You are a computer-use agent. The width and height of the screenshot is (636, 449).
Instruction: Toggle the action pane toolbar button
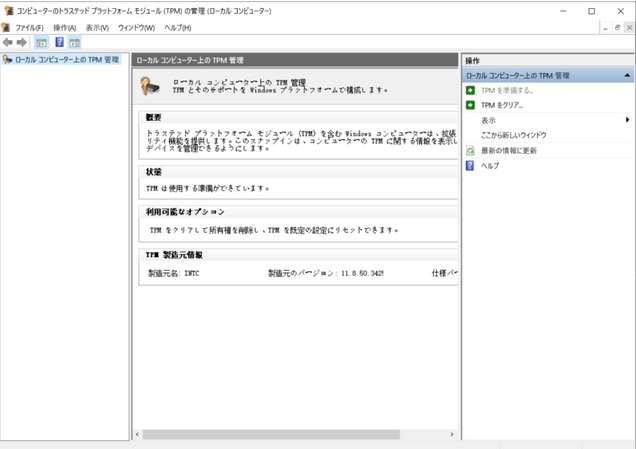click(x=74, y=43)
